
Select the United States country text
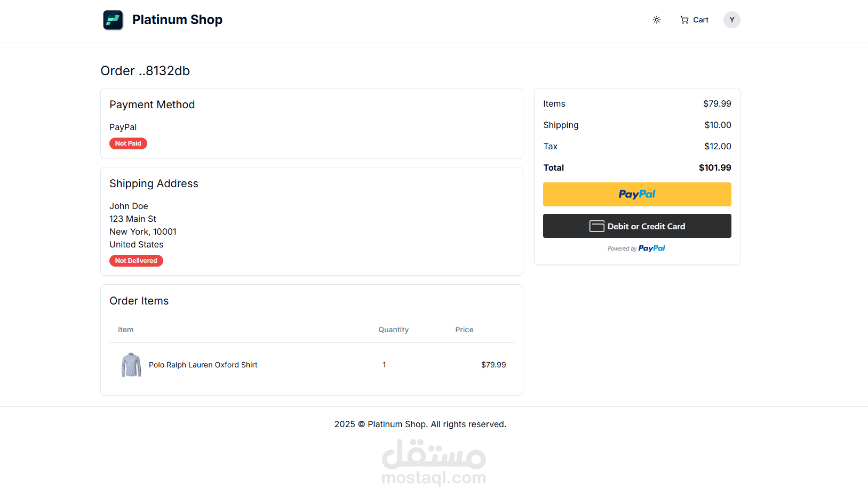[x=137, y=244]
